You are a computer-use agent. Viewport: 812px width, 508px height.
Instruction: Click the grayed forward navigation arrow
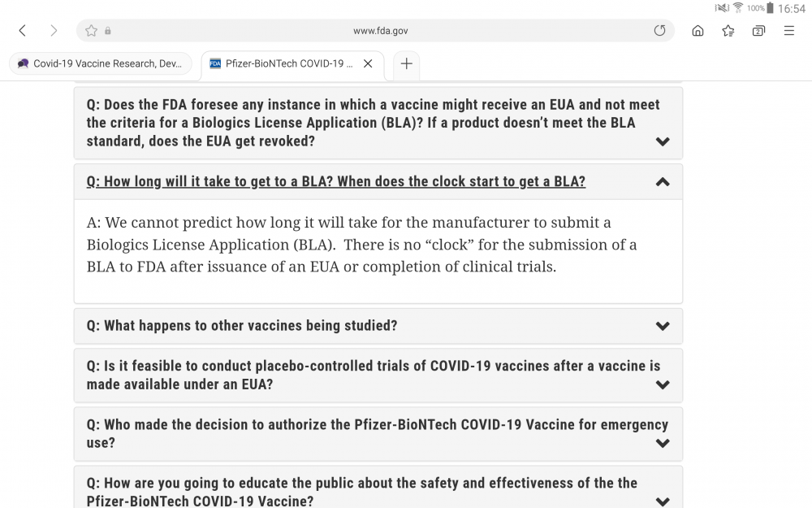pyautogui.click(x=53, y=30)
